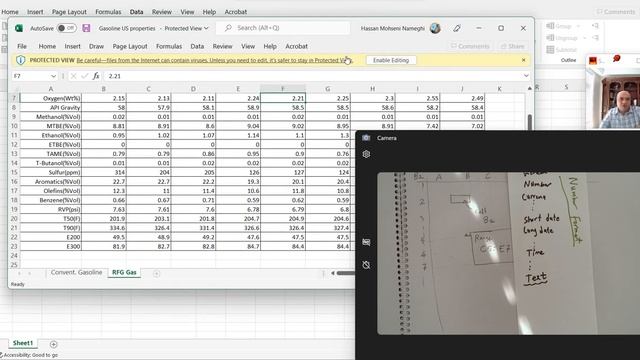Toggle the AutoSave switch
The image size is (640, 360).
66,28
